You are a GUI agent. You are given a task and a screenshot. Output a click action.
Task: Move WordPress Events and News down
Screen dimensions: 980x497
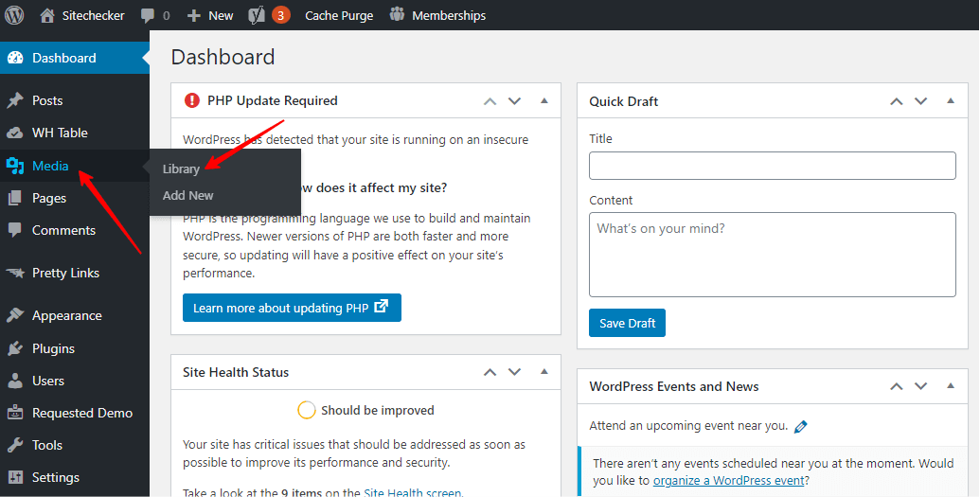point(920,386)
